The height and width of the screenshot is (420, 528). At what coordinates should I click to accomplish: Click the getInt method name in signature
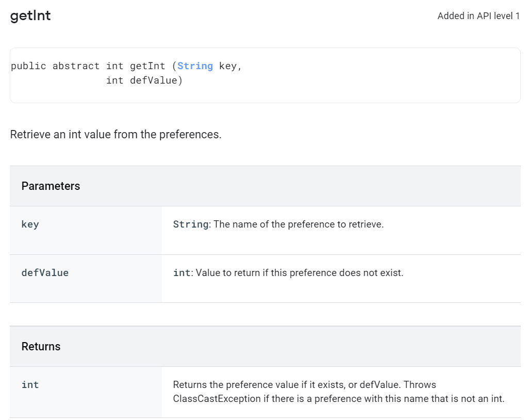pos(147,66)
